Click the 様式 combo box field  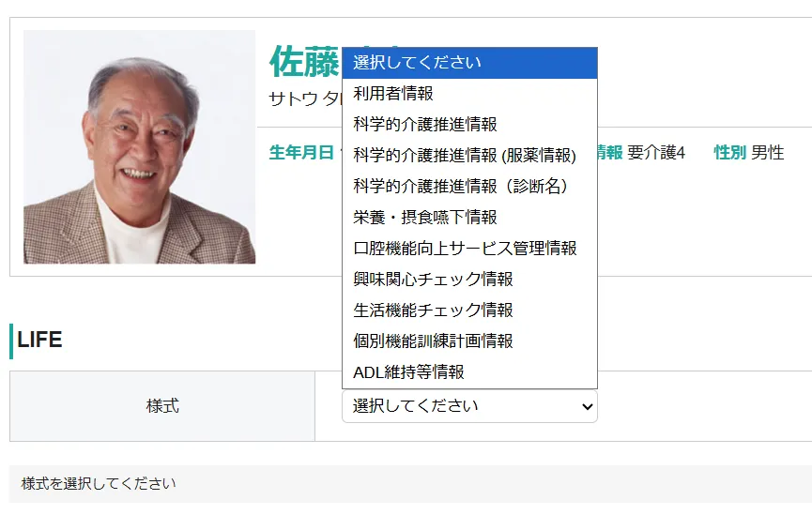point(469,406)
